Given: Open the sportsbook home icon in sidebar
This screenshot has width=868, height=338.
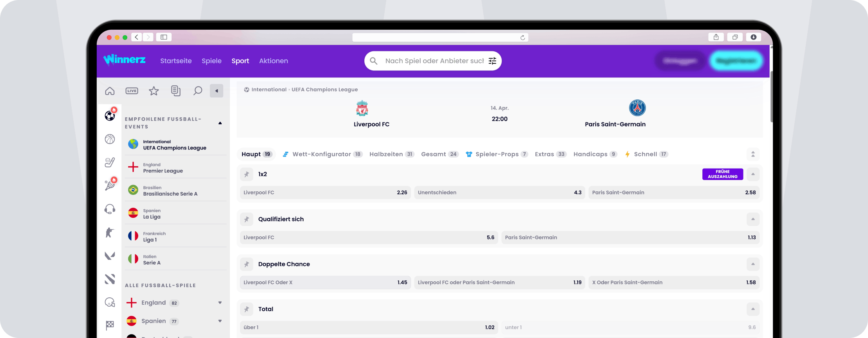Looking at the screenshot, I should [x=110, y=91].
